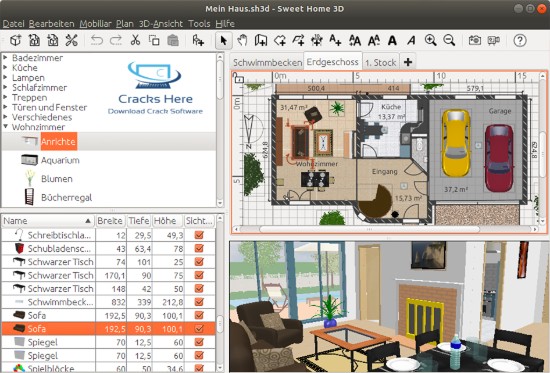Click the Zoom out magnifier icon
This screenshot has height=373, width=550.
[449, 40]
